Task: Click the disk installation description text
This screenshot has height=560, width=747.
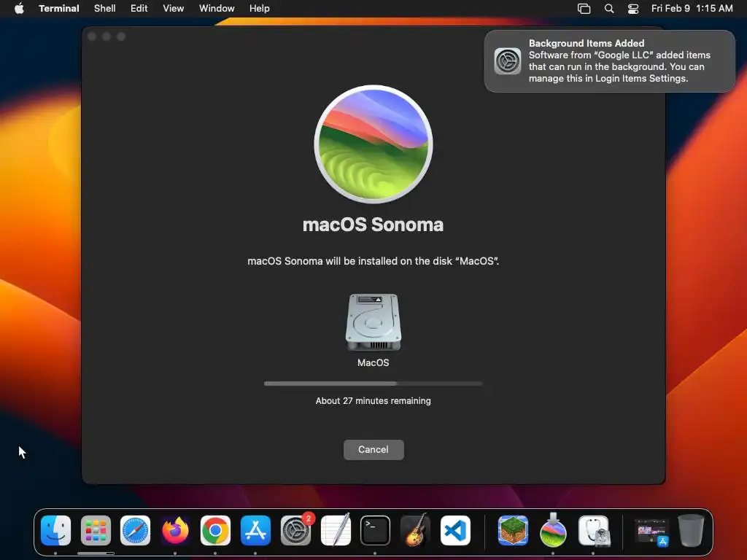Action: (373, 261)
